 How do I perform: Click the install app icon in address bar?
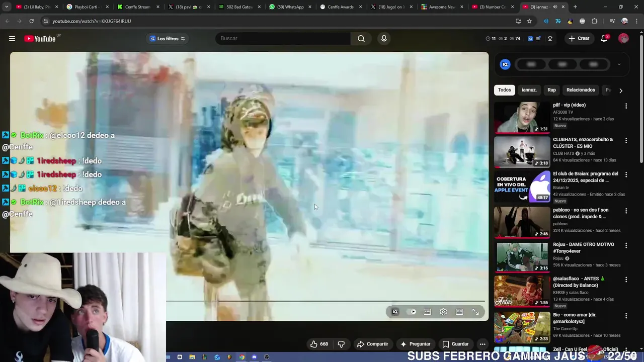[518, 21]
